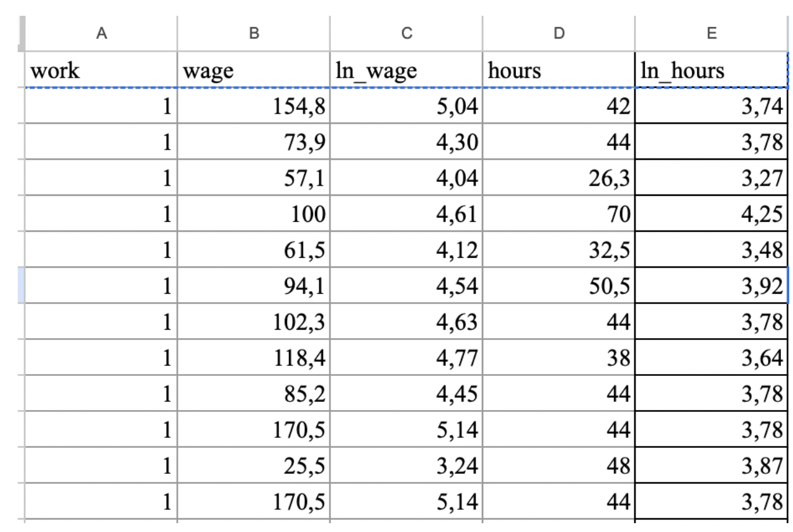Select the 'ln_hours' header cell
The height and width of the screenshot is (532, 793).
click(x=711, y=71)
